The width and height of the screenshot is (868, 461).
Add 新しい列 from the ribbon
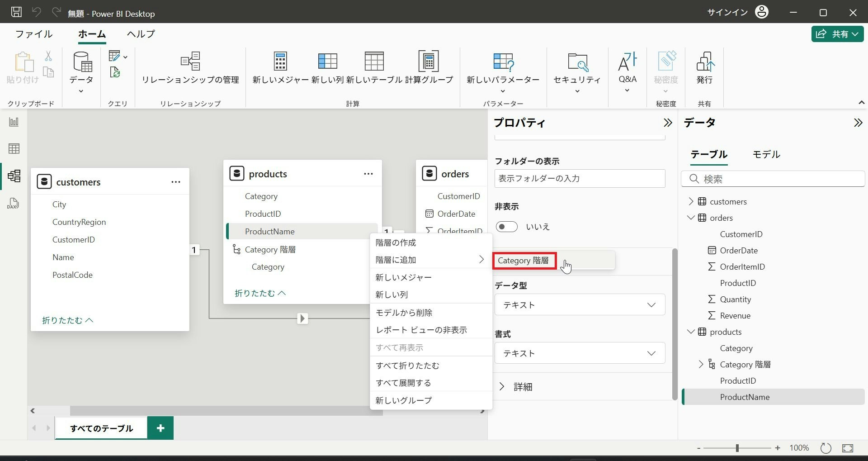[328, 68]
